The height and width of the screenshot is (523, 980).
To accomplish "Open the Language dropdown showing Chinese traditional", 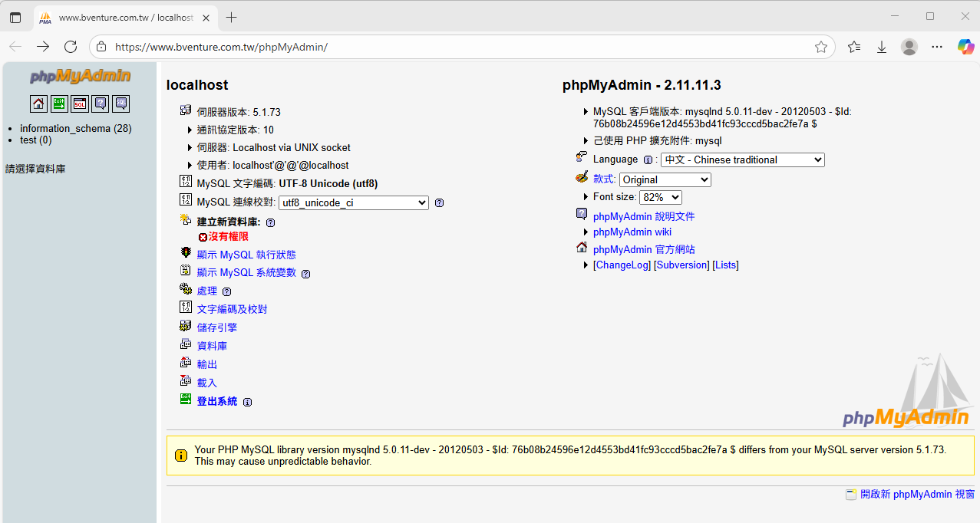I will [x=743, y=160].
